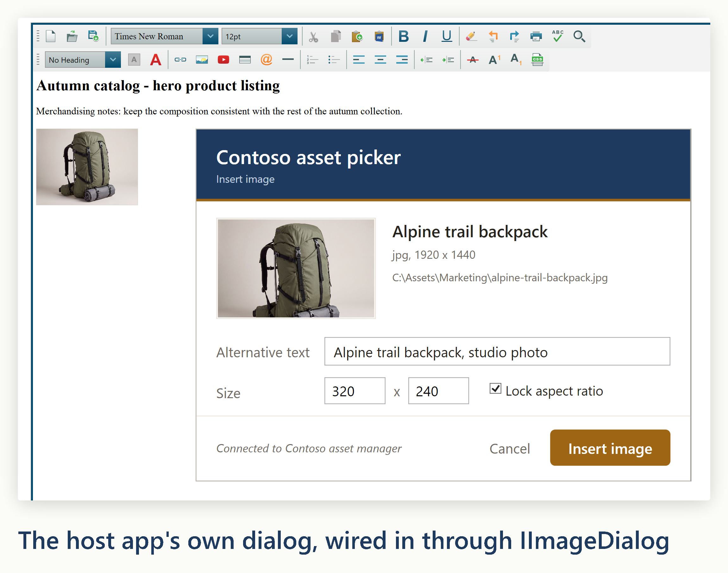Insert a hyperlink with the chain icon

point(180,60)
